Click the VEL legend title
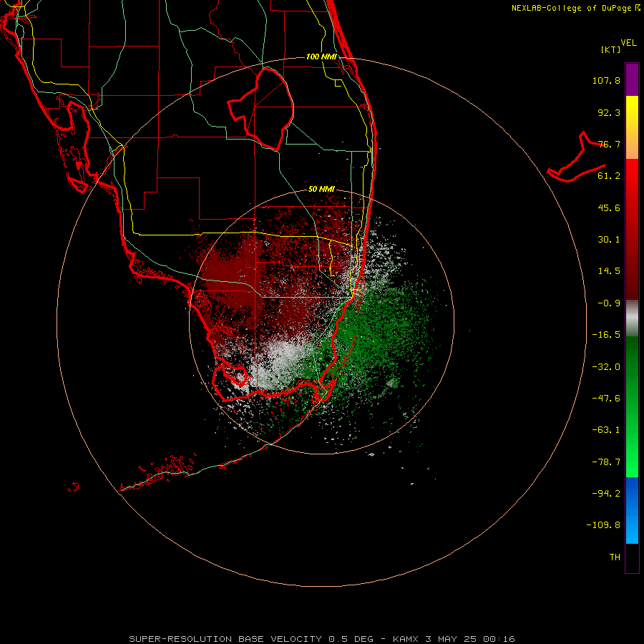 coord(628,42)
